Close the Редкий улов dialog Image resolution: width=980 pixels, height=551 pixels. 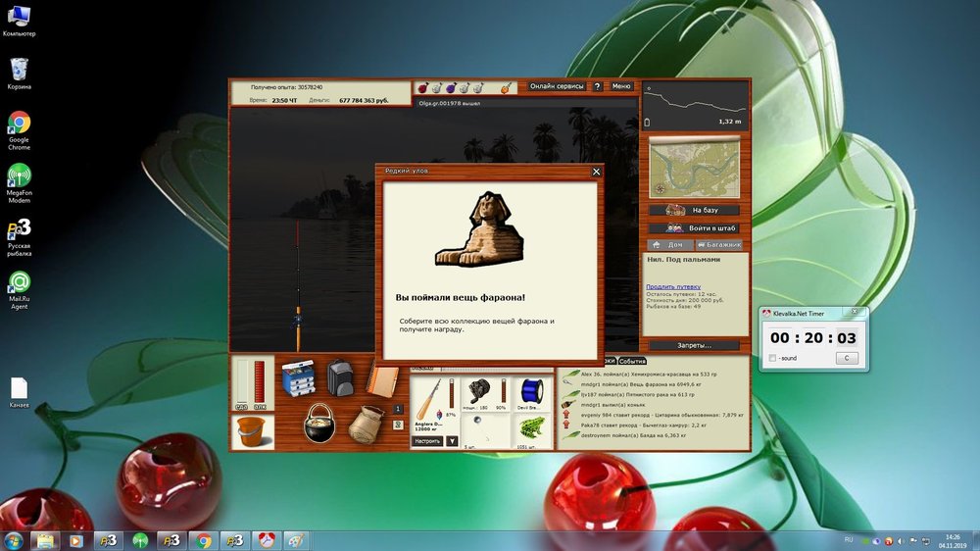click(596, 172)
